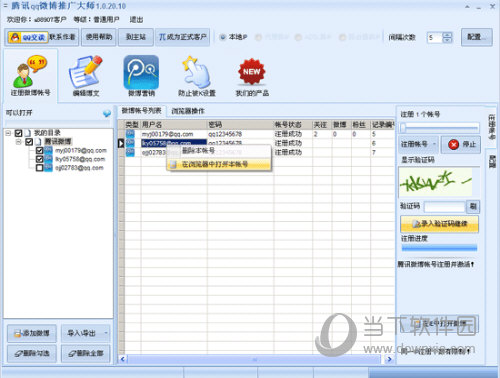Open the 导入\导出 dropdown button
Image resolution: width=500 pixels, height=378 pixels.
point(86,333)
